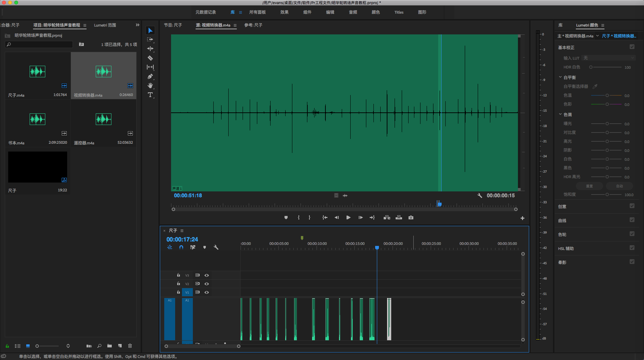Export frame with the camera icon
Screen dimensions: 644x360
pos(411,218)
